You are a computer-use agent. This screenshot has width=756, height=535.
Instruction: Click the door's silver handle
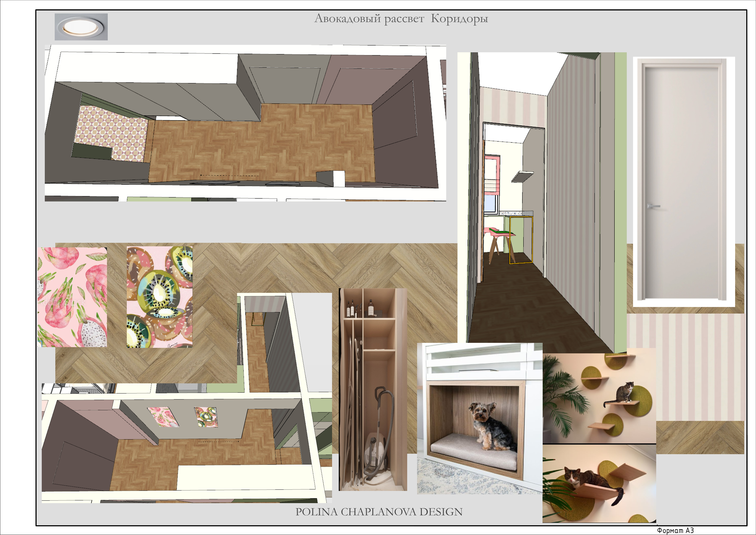[x=653, y=206]
